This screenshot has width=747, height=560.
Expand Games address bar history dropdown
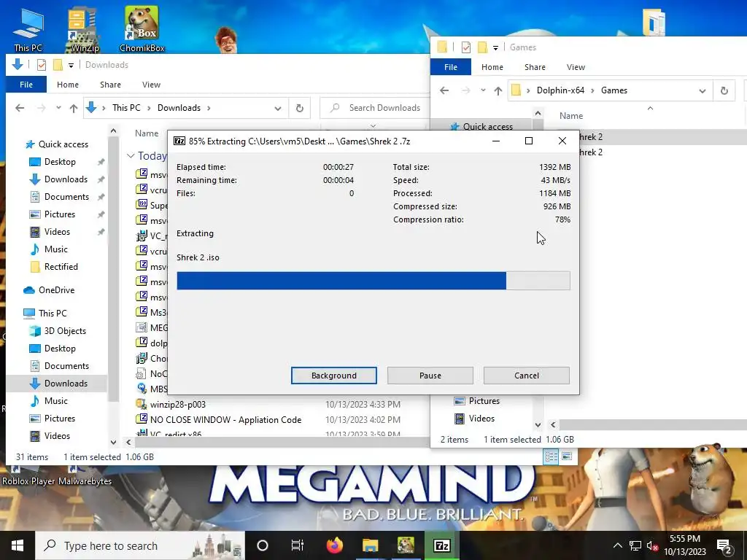703,90
